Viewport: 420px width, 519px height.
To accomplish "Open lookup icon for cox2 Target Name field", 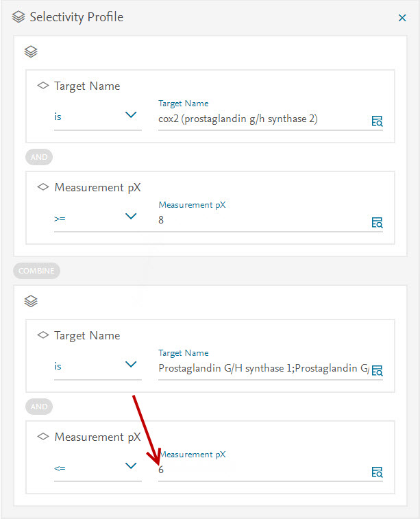I will click(x=377, y=121).
